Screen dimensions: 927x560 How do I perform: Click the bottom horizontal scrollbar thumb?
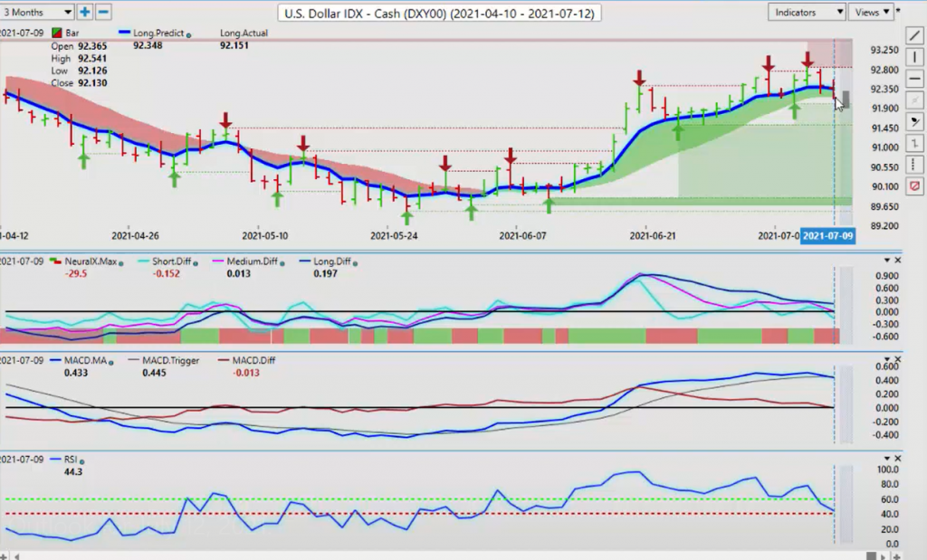click(x=871, y=555)
